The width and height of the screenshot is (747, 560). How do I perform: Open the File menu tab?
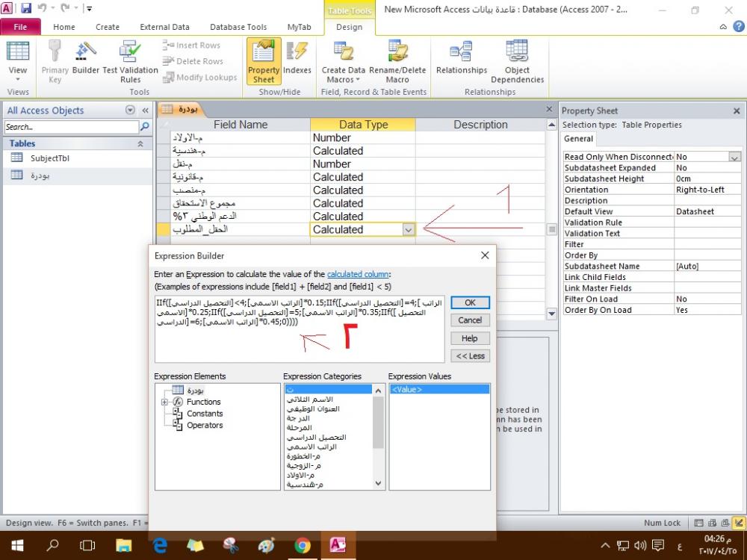click(22, 27)
